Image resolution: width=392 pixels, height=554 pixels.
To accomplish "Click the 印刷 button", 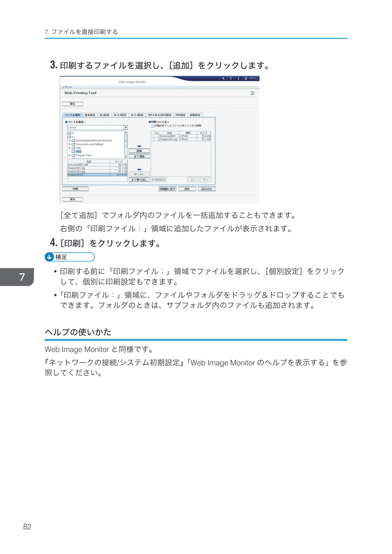I will pyautogui.click(x=75, y=189).
